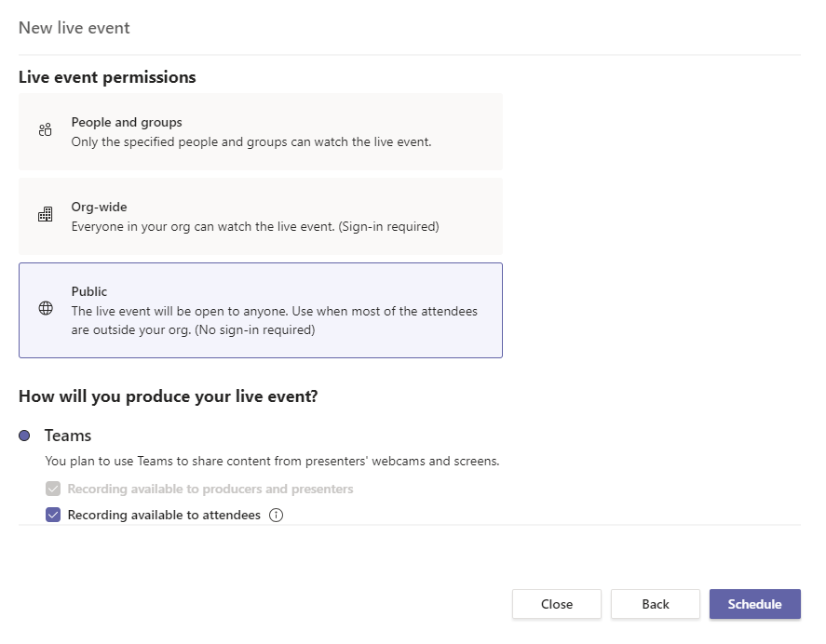Go to the previous step with Back
826x644 pixels.
[x=656, y=604]
